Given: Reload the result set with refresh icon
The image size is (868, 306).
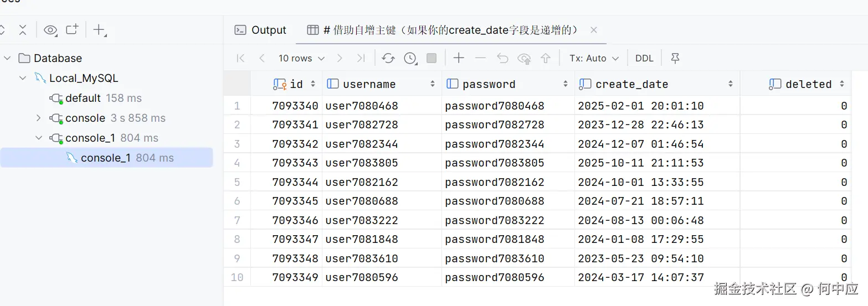Looking at the screenshot, I should pyautogui.click(x=388, y=58).
